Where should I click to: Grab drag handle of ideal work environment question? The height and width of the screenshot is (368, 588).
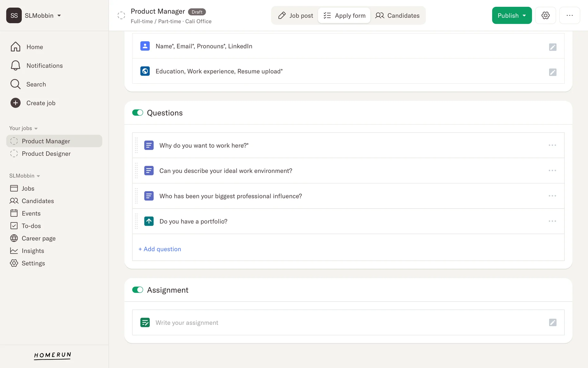point(136,171)
